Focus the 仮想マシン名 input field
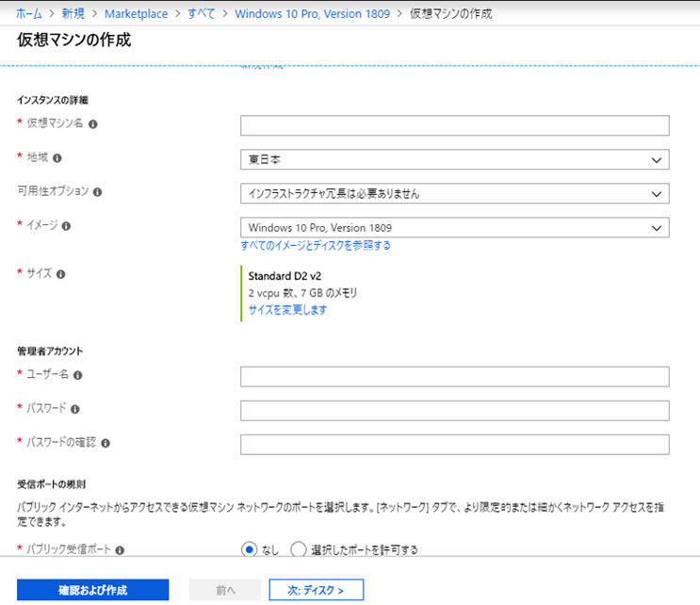The image size is (700, 605). pos(454,125)
